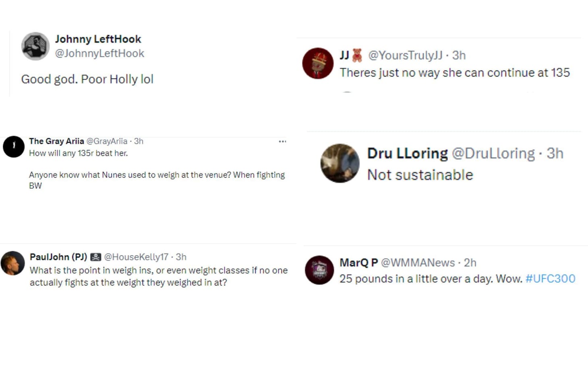588x368 pixels.
Task: Click Dru LLoring's display name
Action: [x=406, y=153]
